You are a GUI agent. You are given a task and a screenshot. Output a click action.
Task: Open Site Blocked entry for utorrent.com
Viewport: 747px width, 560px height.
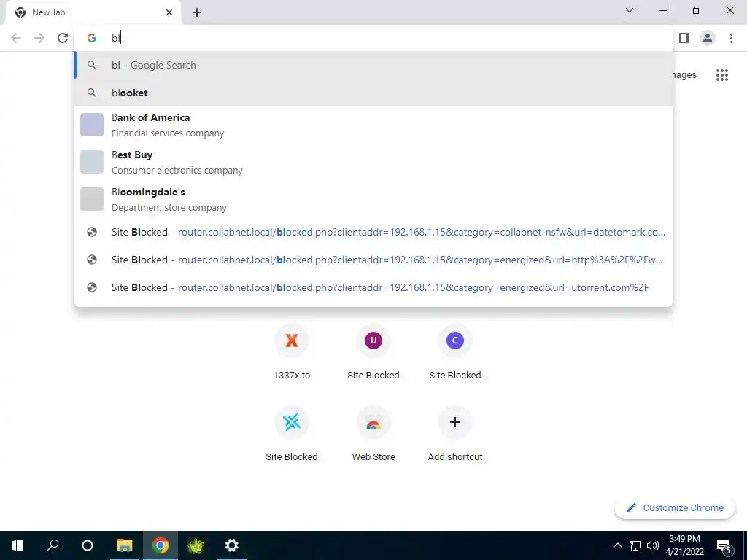point(373,287)
